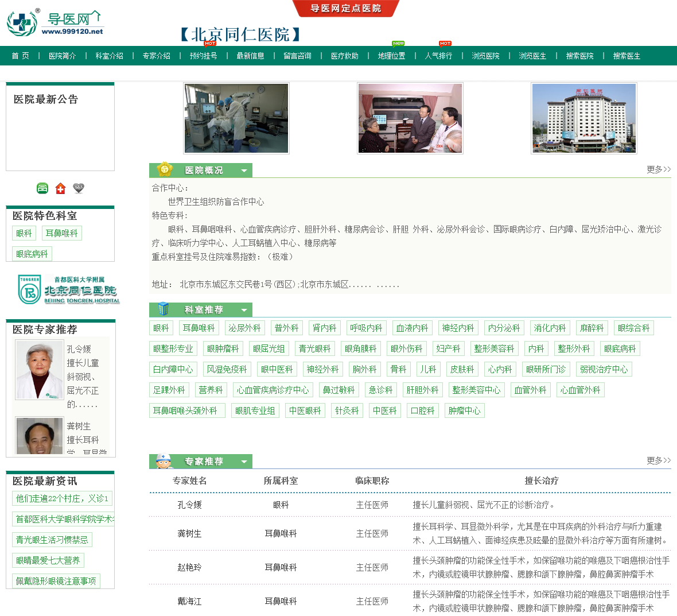Viewport: 677px width, 616px height.
Task: Click the doctor cartoon icon beside 专家推荐
Action: (x=164, y=461)
